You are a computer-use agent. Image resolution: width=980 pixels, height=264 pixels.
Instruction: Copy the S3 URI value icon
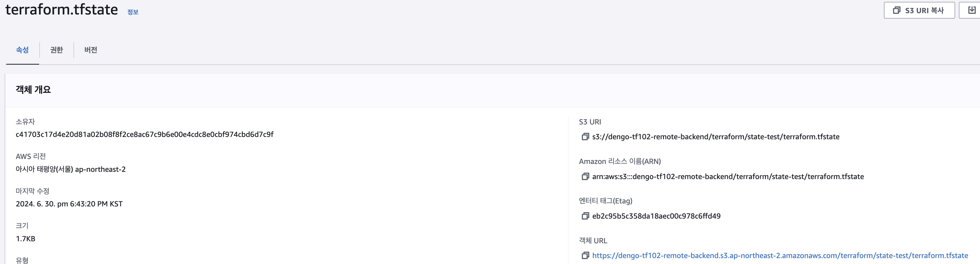(x=585, y=136)
